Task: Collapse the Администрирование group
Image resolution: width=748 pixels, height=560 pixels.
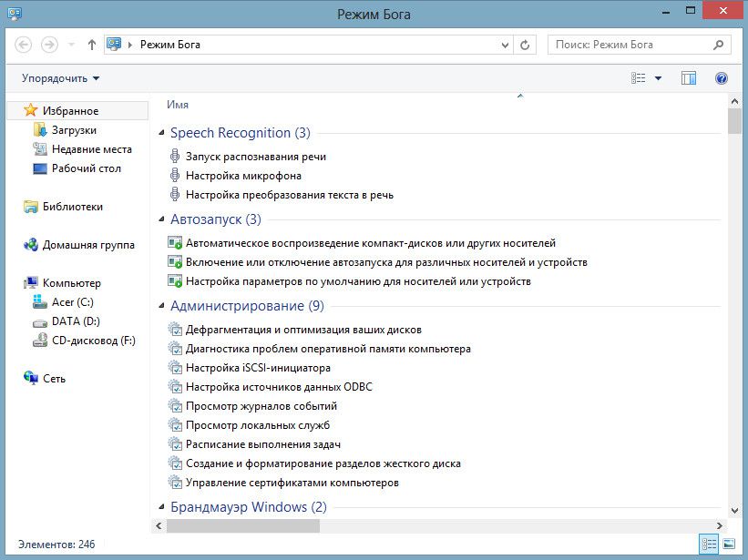Action: coord(162,307)
